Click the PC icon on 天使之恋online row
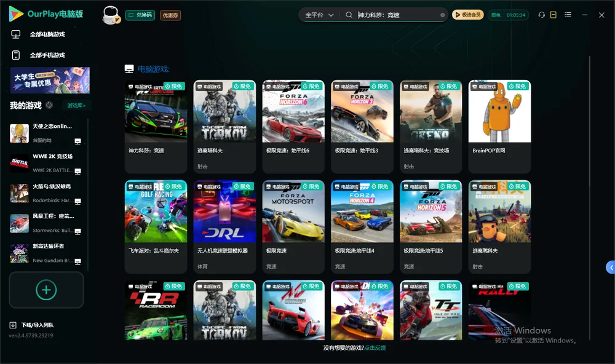The height and width of the screenshot is (364, 615). 77,141
